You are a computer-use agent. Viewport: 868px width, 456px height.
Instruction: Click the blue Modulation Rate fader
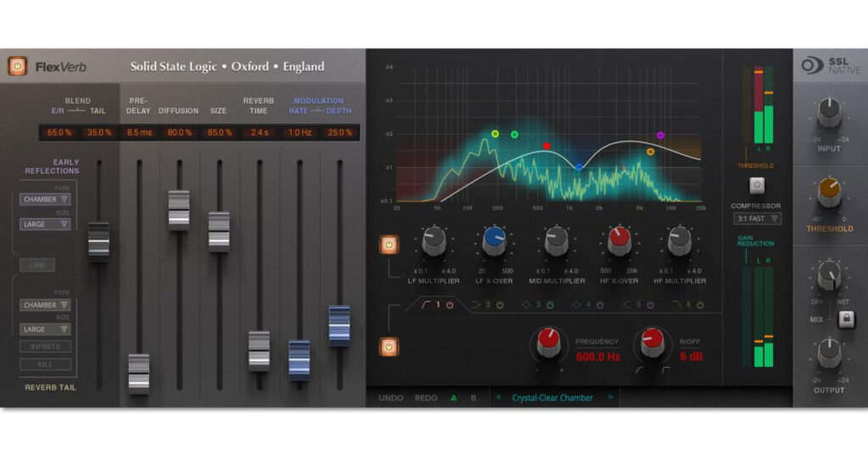pyautogui.click(x=299, y=359)
